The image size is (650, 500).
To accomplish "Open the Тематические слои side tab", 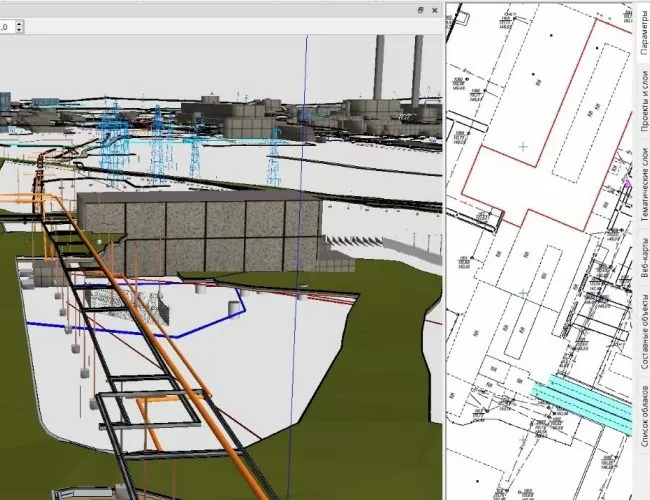I will tap(643, 187).
